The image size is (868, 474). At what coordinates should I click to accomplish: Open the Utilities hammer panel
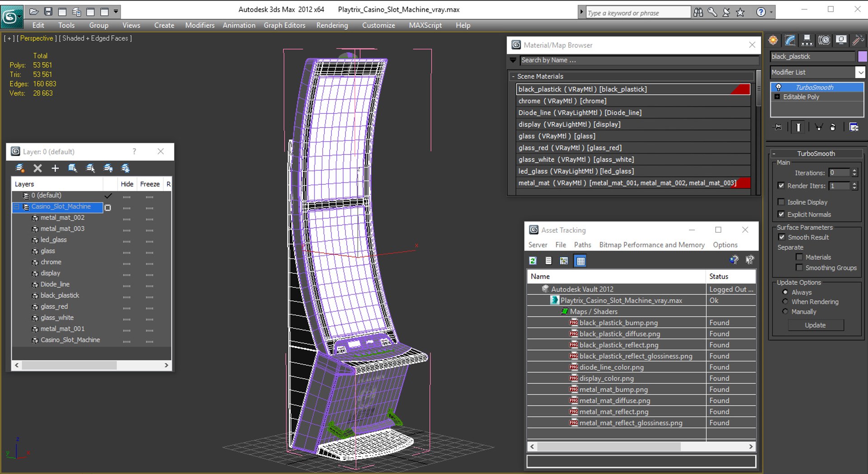[858, 40]
